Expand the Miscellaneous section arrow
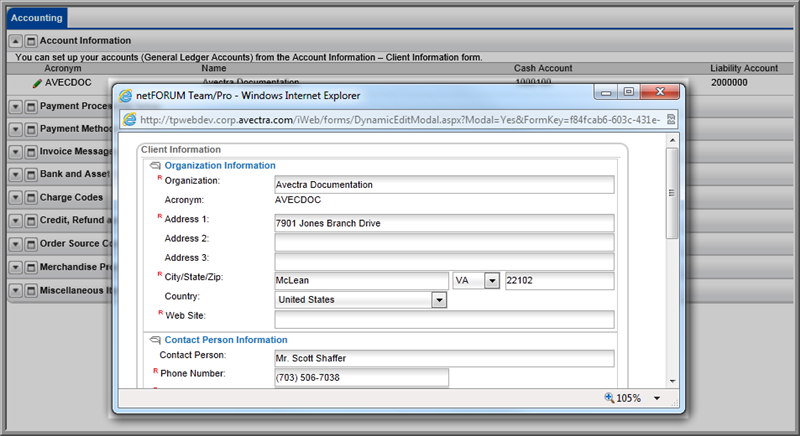Viewport: 800px width, 436px height. [16, 291]
